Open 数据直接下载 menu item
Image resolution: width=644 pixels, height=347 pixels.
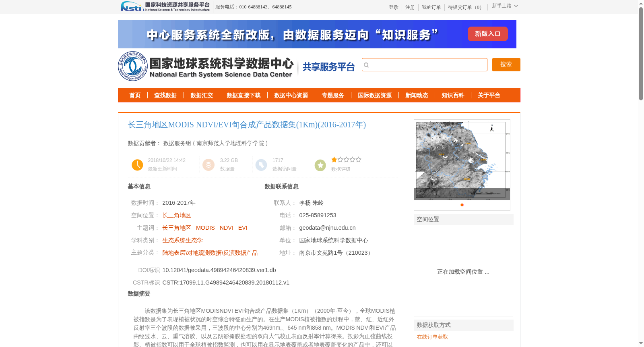244,95
